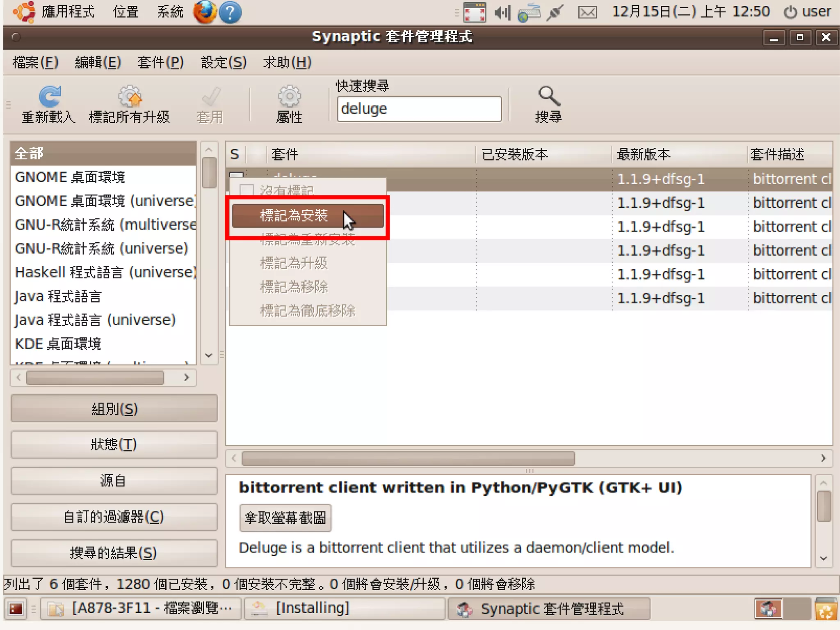Image resolution: width=840 pixels, height=630 pixels.
Task: Open 位置 menu in top panel
Action: coord(126,12)
